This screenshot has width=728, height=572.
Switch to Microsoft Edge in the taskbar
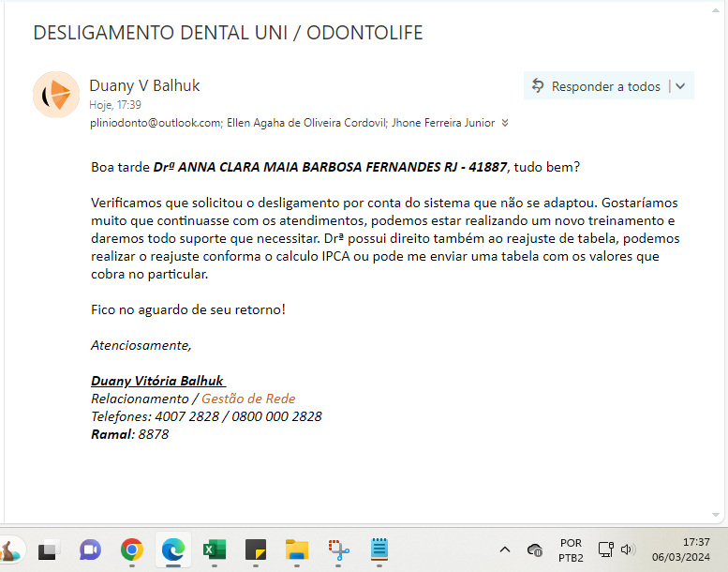(x=172, y=549)
